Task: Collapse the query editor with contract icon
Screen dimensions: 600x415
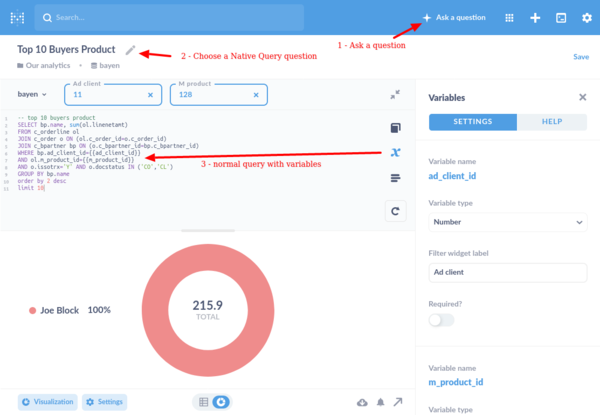Action: 395,95
